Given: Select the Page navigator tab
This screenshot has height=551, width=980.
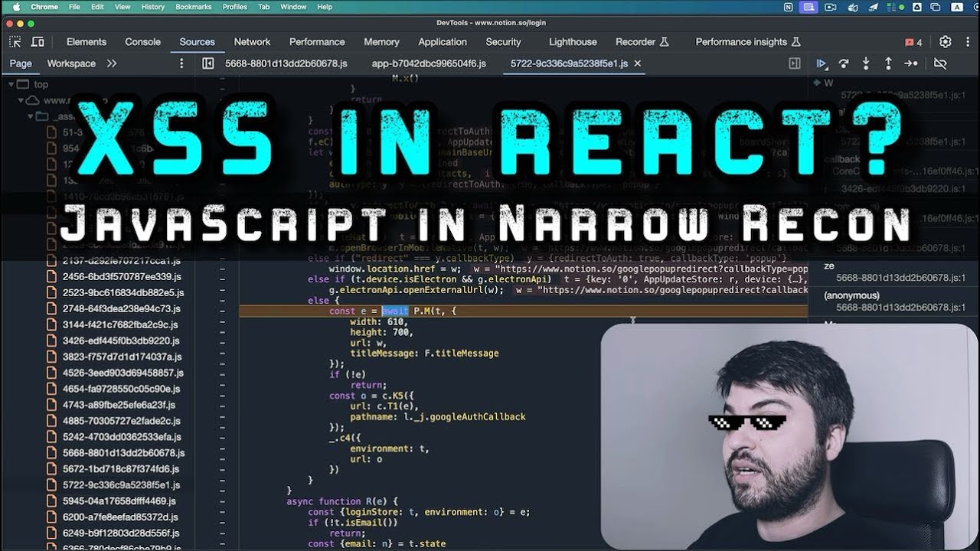Looking at the screenshot, I should [21, 64].
